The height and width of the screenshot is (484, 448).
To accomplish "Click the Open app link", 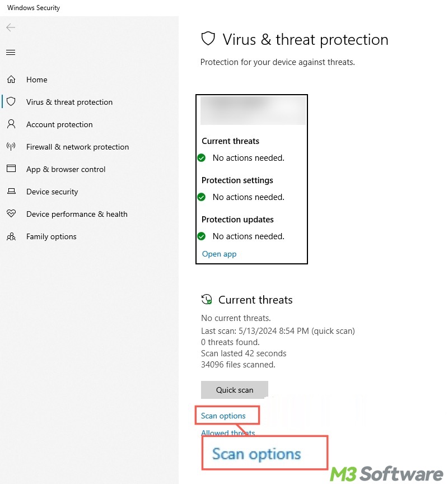I will 219,254.
